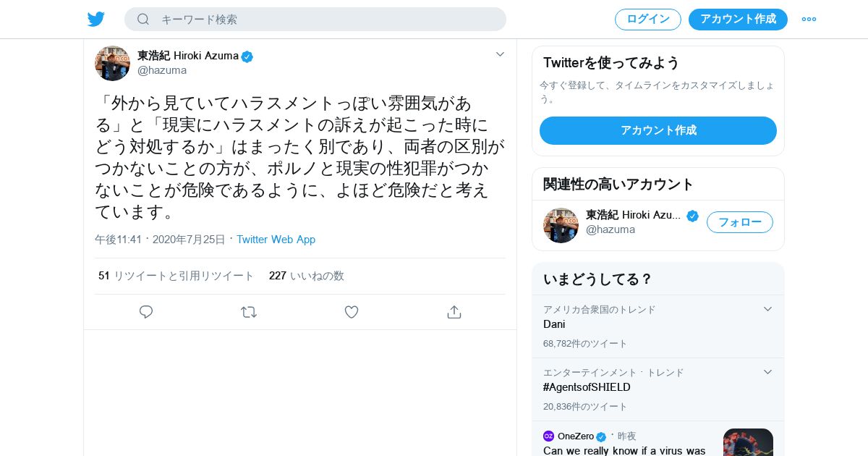Focus the キーワード検索 search field

coord(325,20)
